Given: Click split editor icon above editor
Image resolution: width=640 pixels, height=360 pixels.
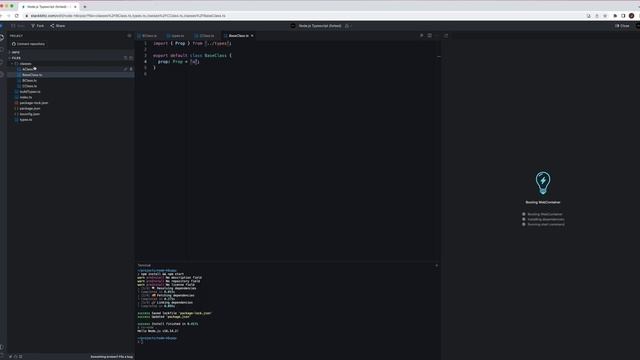Looking at the screenshot, I should pyautogui.click(x=430, y=36).
